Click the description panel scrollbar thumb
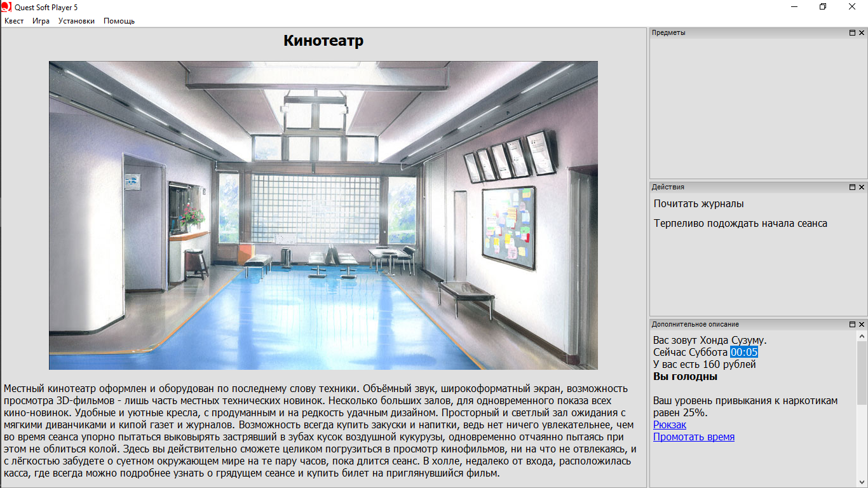The image size is (868, 488). click(x=862, y=373)
